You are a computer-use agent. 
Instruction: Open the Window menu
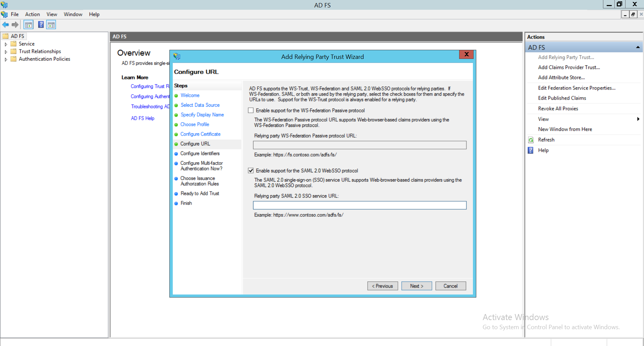[x=73, y=14]
